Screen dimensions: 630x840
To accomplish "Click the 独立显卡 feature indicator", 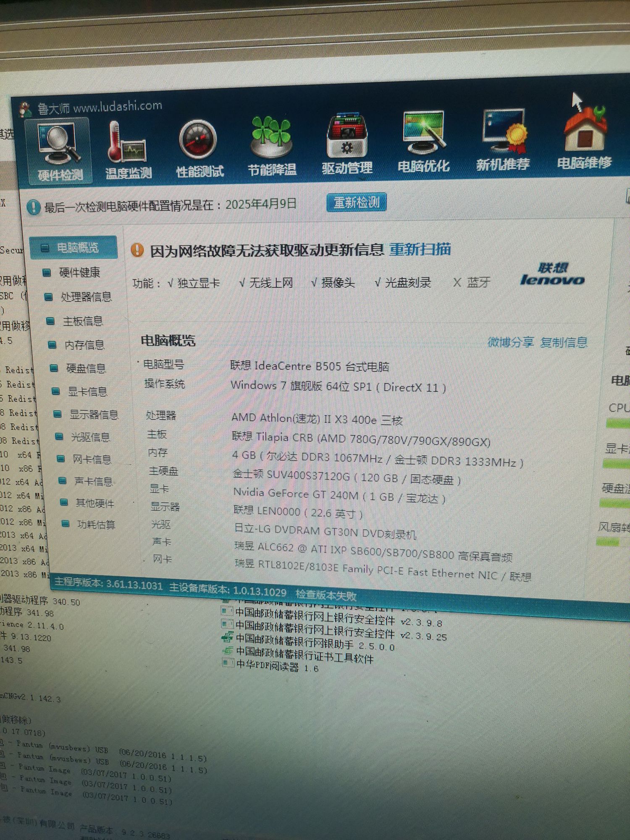I will point(194,283).
